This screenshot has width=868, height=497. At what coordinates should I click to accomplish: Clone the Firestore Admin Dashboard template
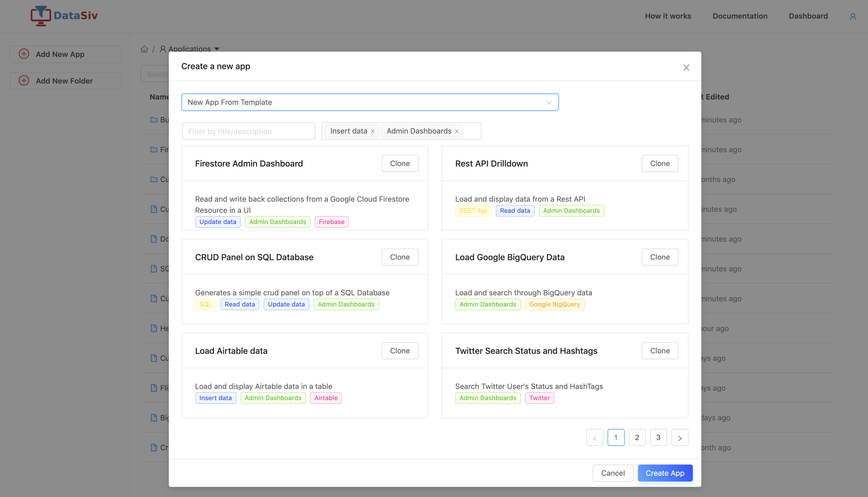point(400,164)
